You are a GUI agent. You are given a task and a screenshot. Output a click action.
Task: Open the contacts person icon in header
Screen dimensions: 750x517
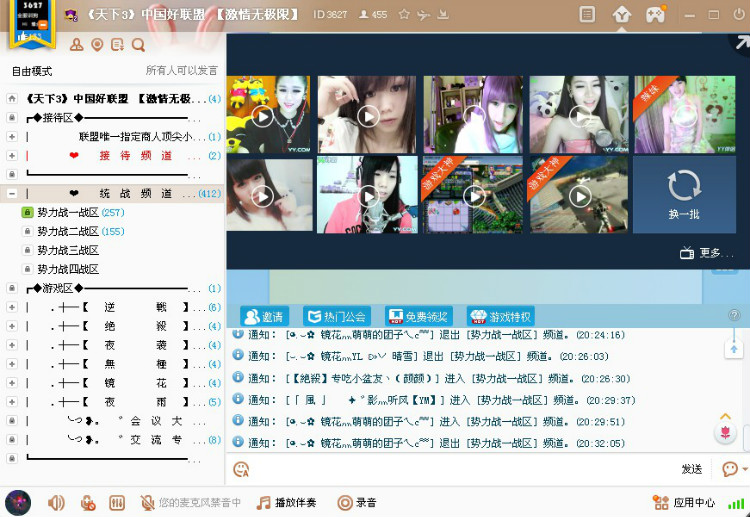(x=77, y=45)
